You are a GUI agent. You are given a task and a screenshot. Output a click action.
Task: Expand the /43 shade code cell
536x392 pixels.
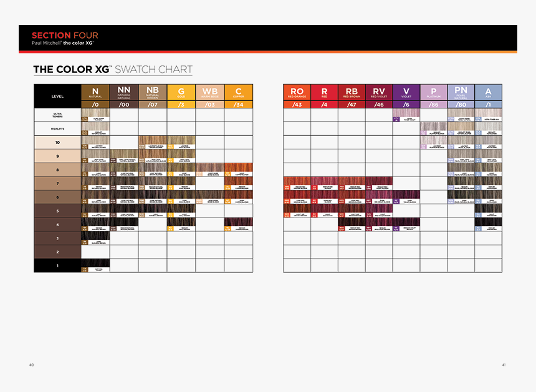297,105
